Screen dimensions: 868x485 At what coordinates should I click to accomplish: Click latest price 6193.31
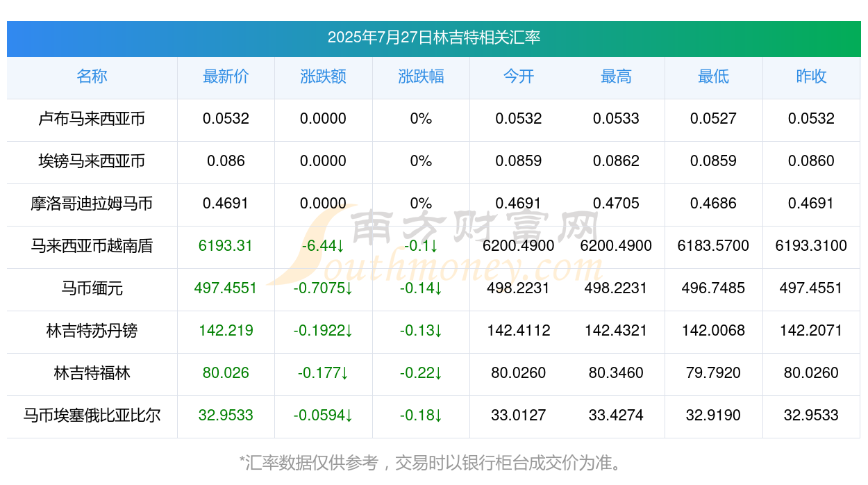point(226,246)
